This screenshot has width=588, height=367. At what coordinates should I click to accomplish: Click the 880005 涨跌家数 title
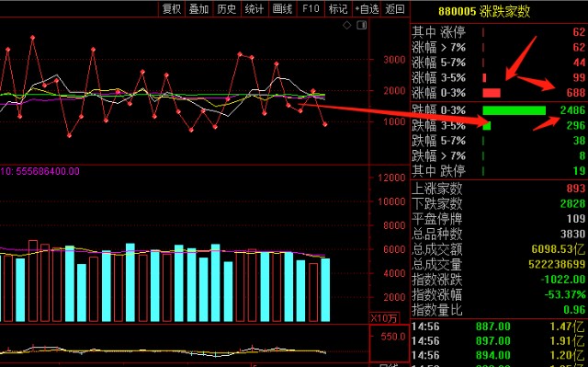(484, 11)
